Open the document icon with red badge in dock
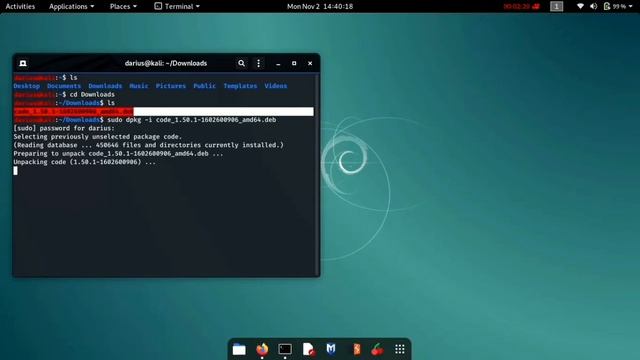Image resolution: width=640 pixels, height=360 pixels. (309, 349)
